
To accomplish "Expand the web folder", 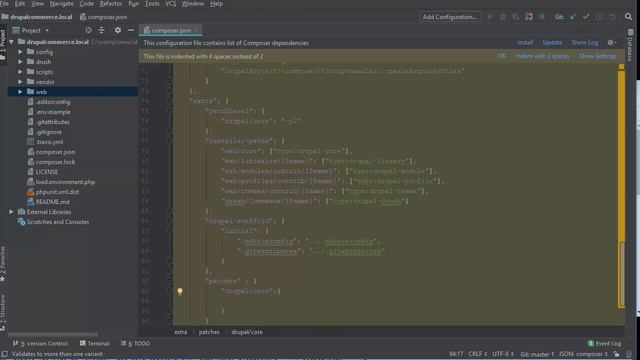I will [x=20, y=92].
